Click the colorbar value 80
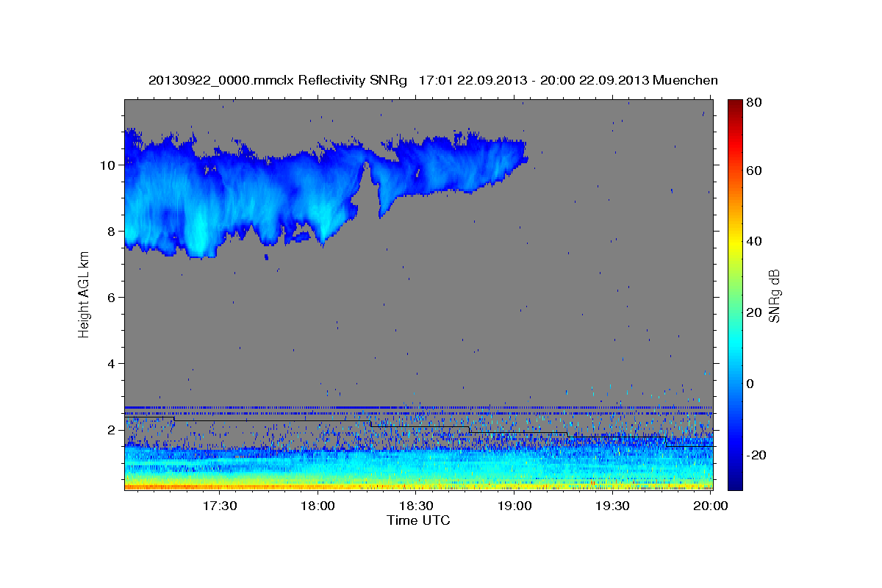Viewport: 882px width, 588px height. (x=754, y=103)
